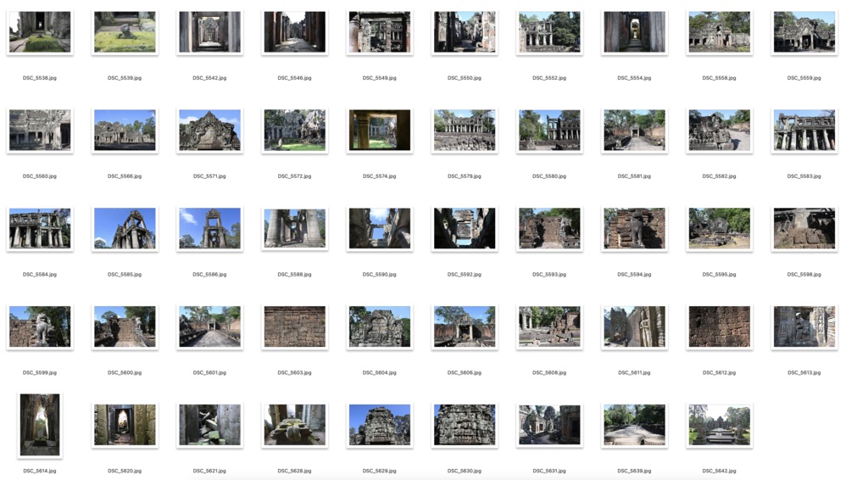The width and height of the screenshot is (868, 480).
Task: Click the file name DSC_5581.jpg
Action: 634,176
